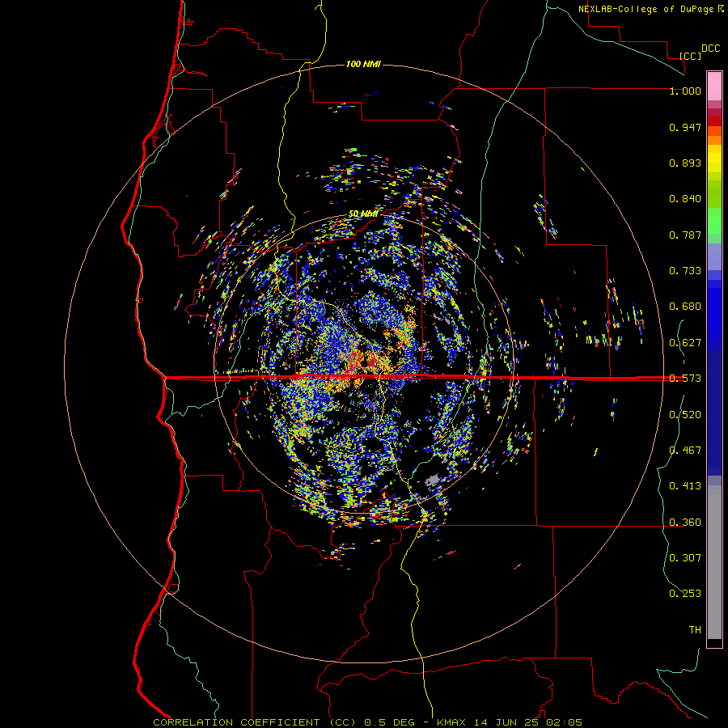Click the 0.360 scale value

685,523
